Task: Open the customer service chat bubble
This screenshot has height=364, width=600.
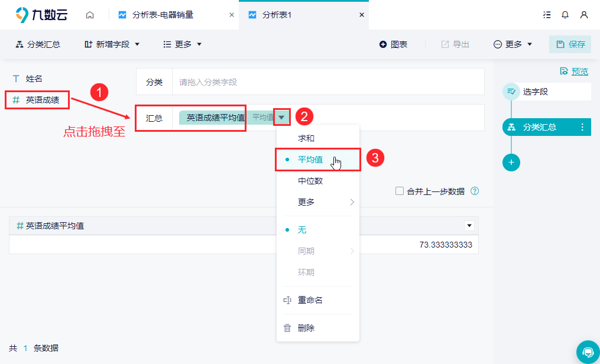Action: (x=588, y=352)
